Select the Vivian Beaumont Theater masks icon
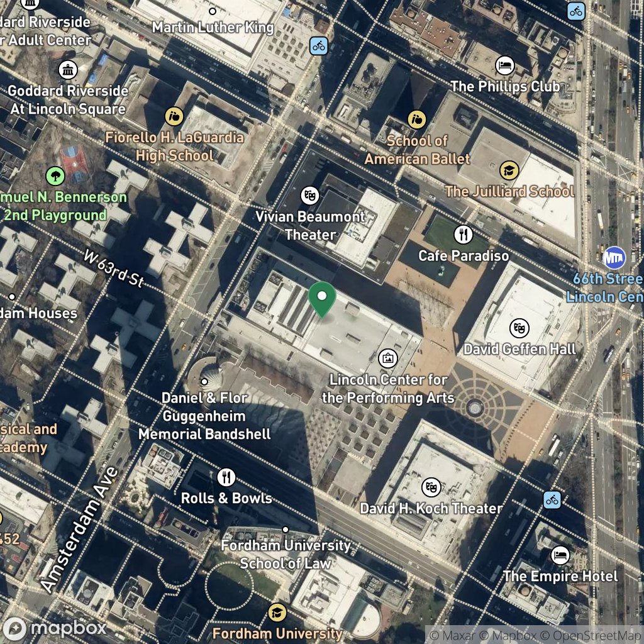This screenshot has height=644, width=644. pyautogui.click(x=309, y=196)
